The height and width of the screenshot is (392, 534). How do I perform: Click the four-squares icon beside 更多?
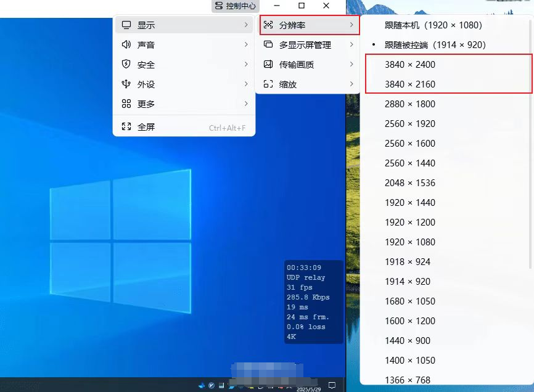(x=126, y=104)
